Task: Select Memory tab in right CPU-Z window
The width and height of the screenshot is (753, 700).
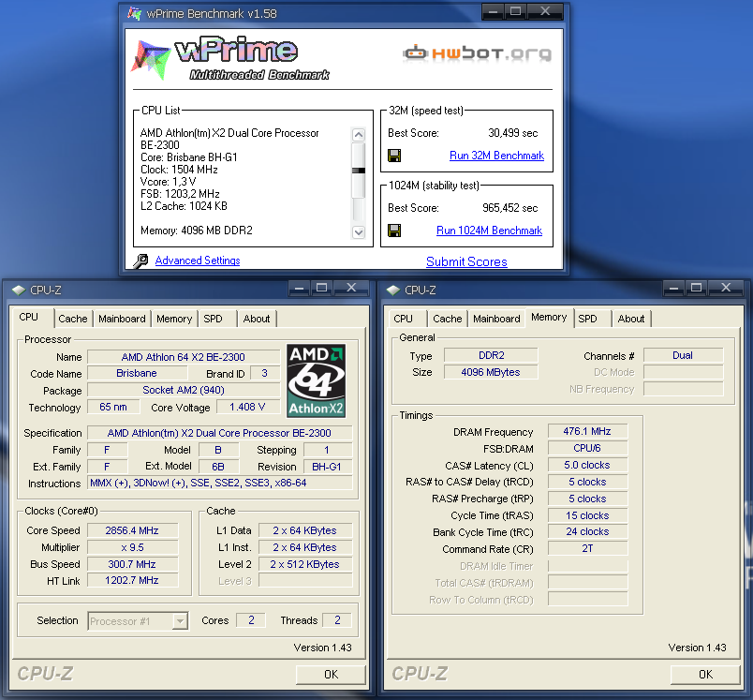Action: coord(549,317)
